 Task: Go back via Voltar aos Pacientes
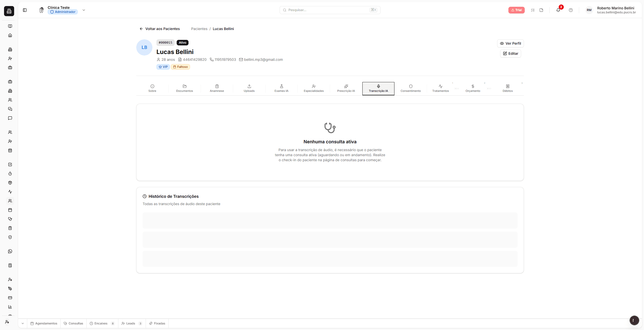coord(159,29)
